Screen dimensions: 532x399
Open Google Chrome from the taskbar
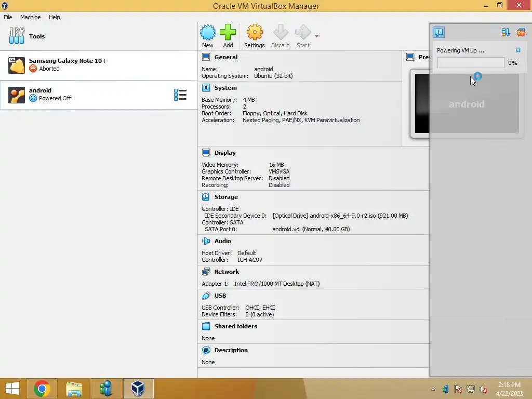(42, 389)
